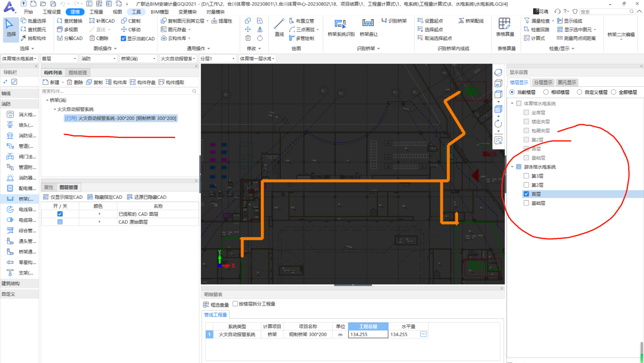Open 桥架避让 tool
Image resolution: width=644 pixels, height=363 pixels.
pos(368,28)
